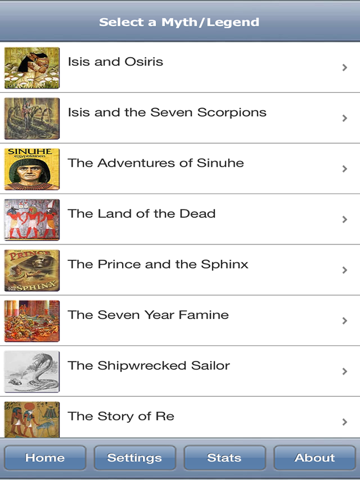
Task: Tap the Seven Year Famine thumbnail
Action: coord(32,321)
